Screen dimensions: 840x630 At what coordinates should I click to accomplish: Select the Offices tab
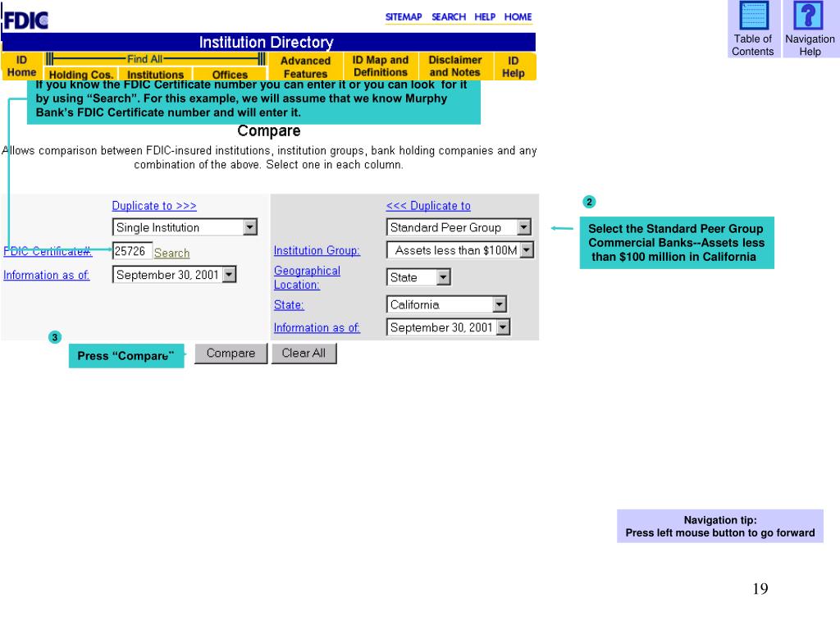click(x=230, y=75)
